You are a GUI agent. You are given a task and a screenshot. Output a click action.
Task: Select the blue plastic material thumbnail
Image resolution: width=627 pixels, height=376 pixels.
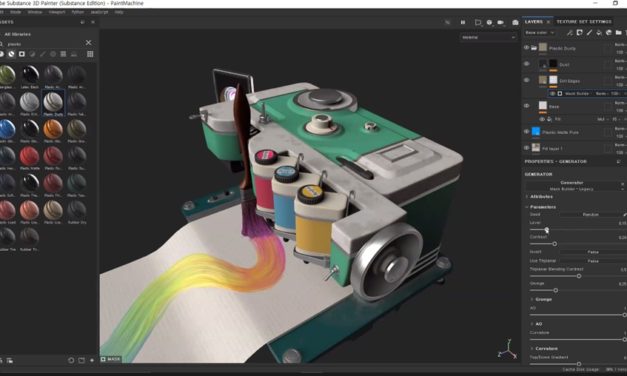tap(7, 130)
